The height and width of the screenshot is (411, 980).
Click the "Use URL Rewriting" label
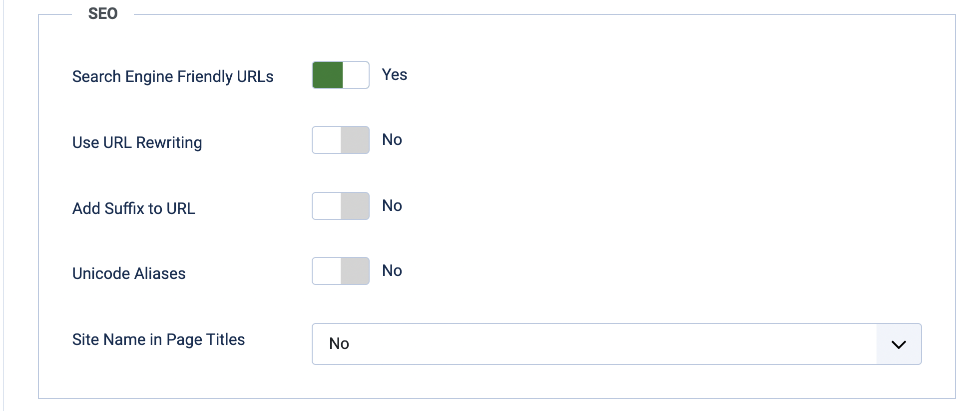[x=137, y=142]
